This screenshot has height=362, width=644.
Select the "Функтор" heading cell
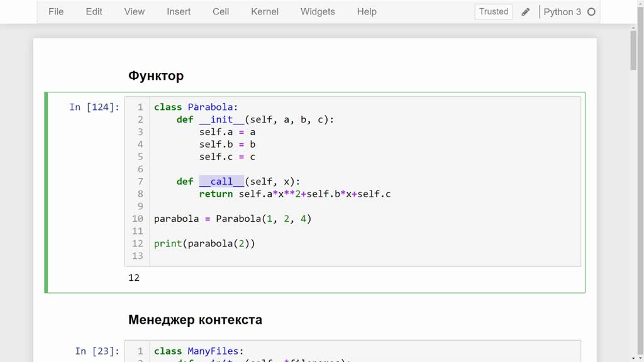pyautogui.click(x=156, y=75)
